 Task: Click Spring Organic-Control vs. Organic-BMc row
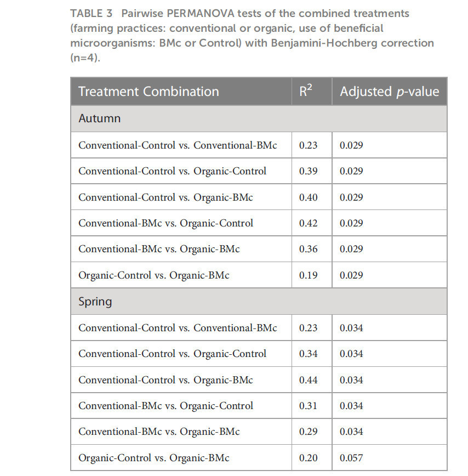coord(259,458)
